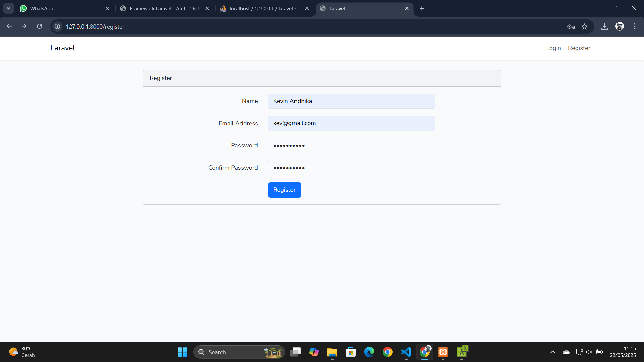This screenshot has width=644, height=362.
Task: Click the password manager key icon
Action: point(571,27)
